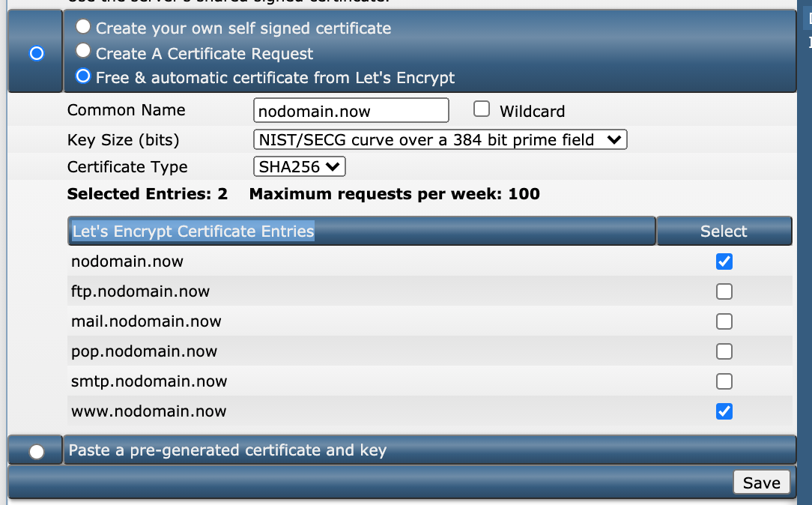Enable the smtp.nodomain.now entry
Screen dimensions: 812x505
[x=724, y=381]
